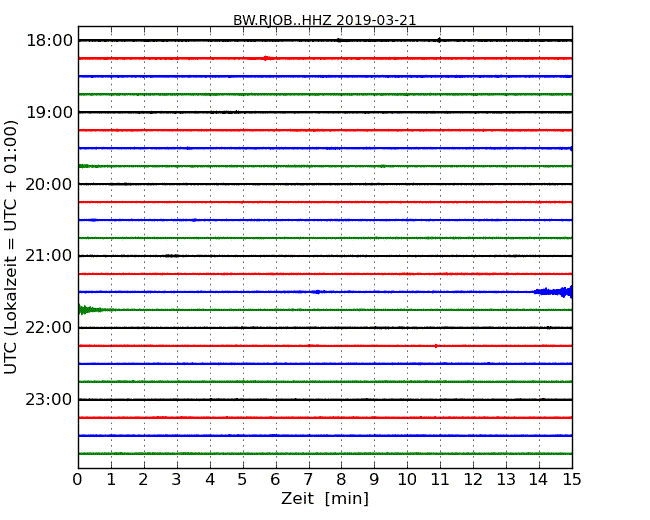650x520 pixels.
Task: Select the 19:00 y-axis tick label
Action: click(x=49, y=112)
